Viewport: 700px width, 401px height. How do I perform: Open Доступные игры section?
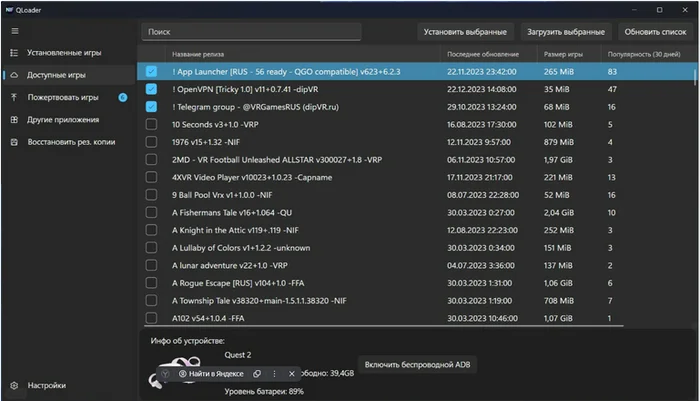(x=69, y=75)
